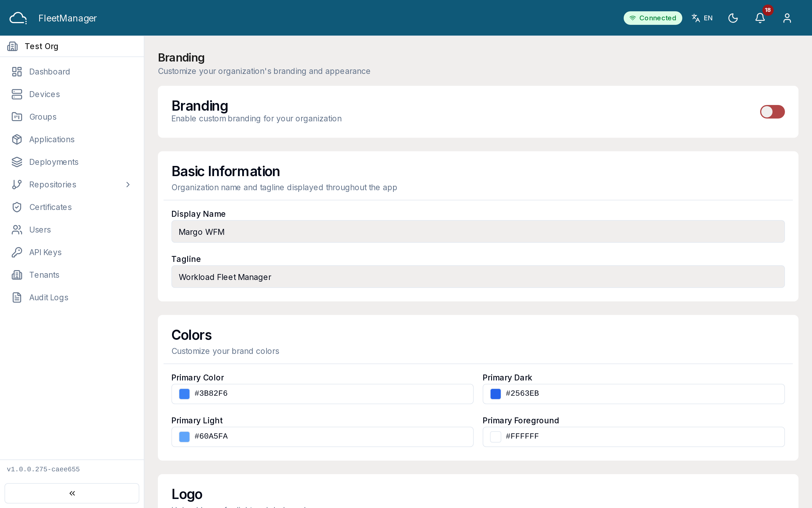This screenshot has width=812, height=508.
Task: Click the notification count badge 18
Action: pos(768,10)
